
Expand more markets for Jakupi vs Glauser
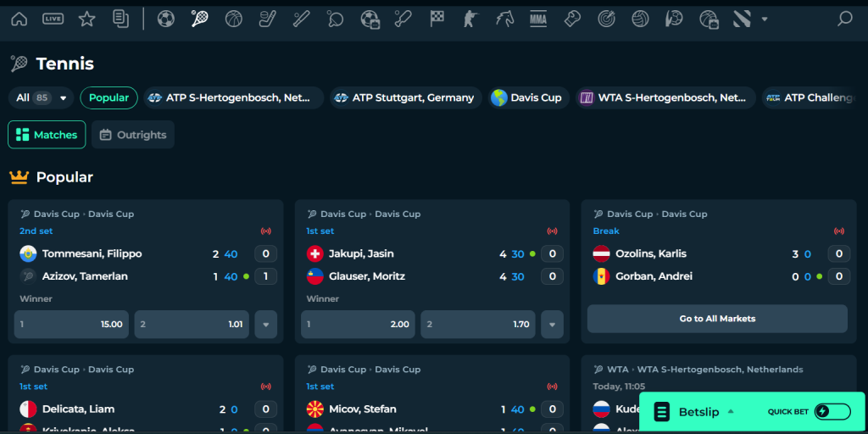tap(552, 325)
